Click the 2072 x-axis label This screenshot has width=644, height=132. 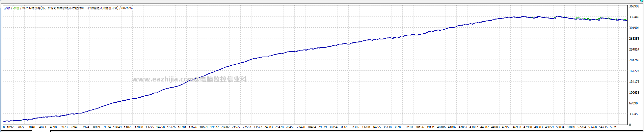click(x=21, y=127)
